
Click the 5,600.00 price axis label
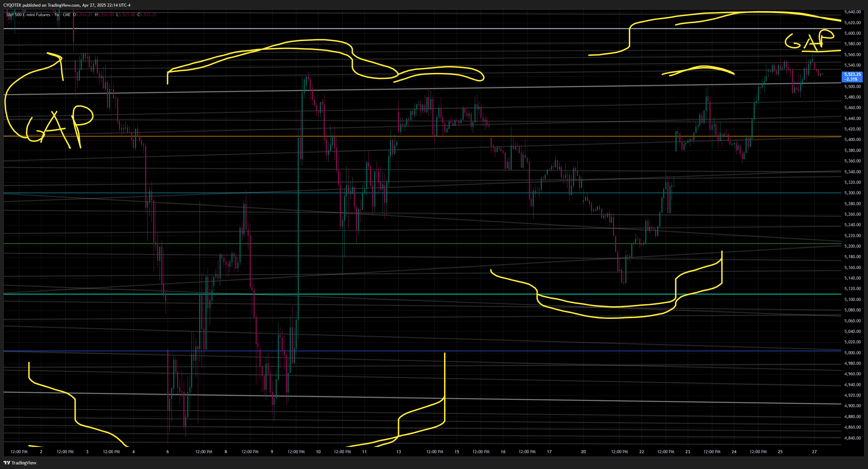point(853,33)
